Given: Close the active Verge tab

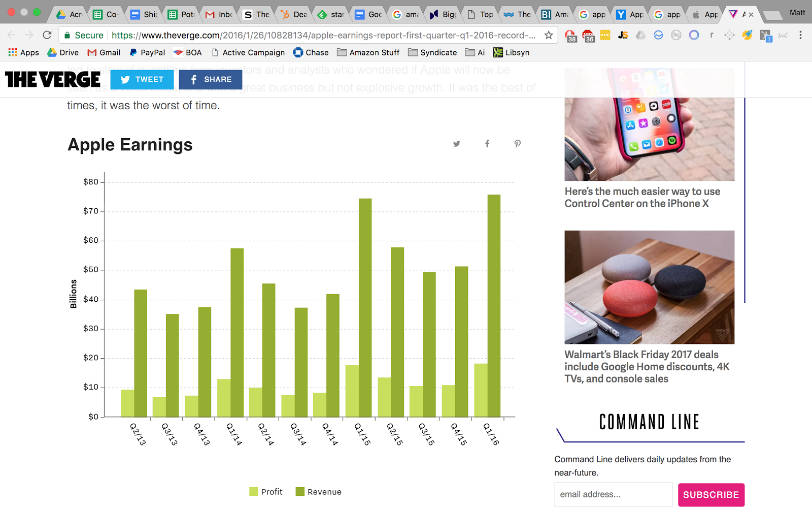Looking at the screenshot, I should coord(751,15).
